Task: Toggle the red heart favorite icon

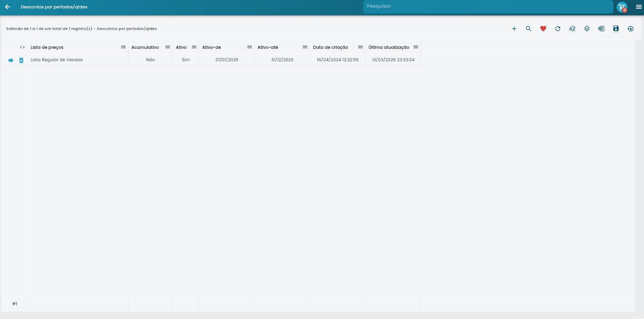Action: coord(543,29)
